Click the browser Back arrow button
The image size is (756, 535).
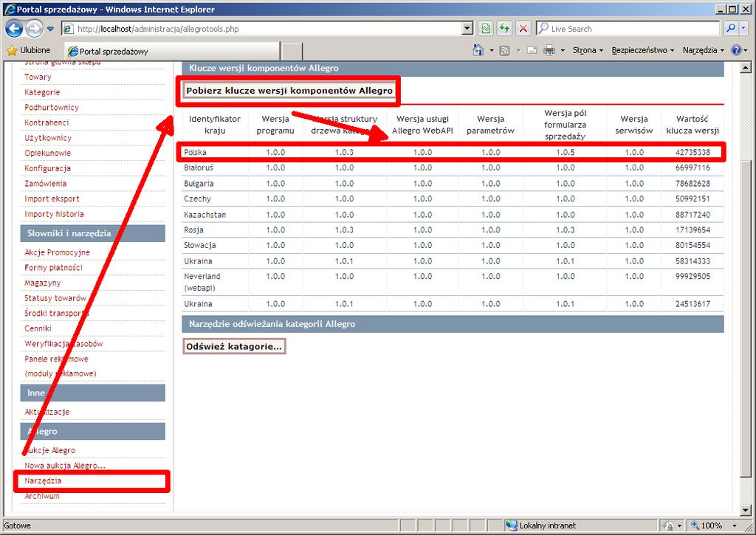point(14,29)
